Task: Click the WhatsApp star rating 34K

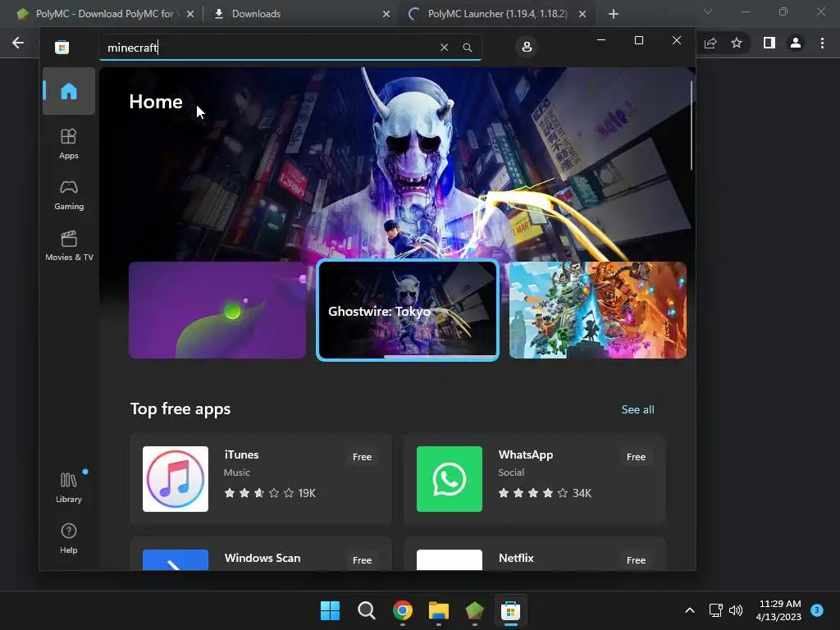Action: [545, 493]
